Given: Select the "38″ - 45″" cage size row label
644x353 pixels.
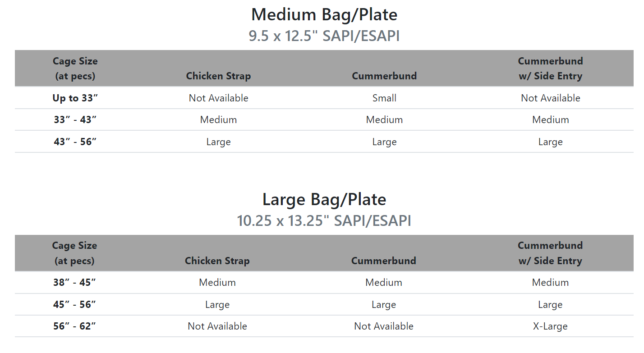Looking at the screenshot, I should pyautogui.click(x=74, y=283).
